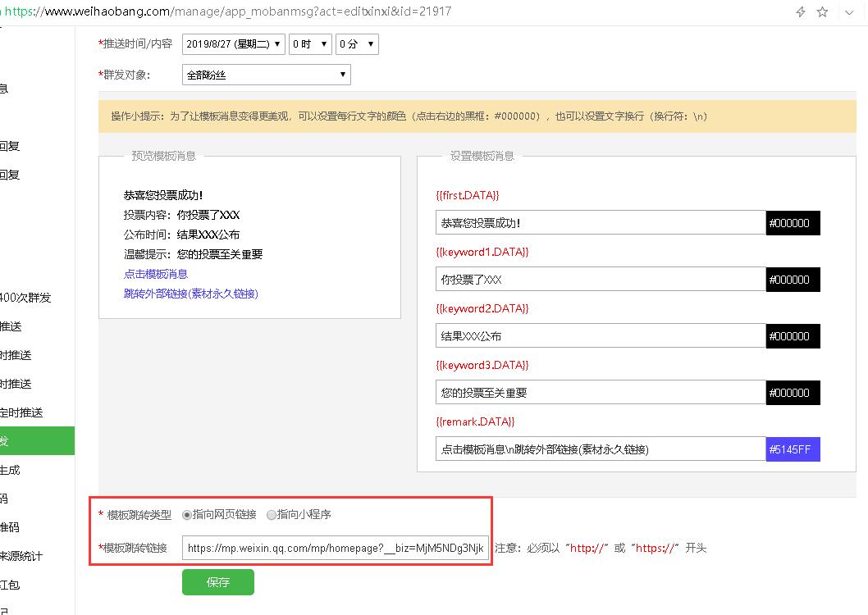Viewport: 868px width, 615px height.
Task: Focus the remark.DATA input field
Action: click(x=601, y=449)
